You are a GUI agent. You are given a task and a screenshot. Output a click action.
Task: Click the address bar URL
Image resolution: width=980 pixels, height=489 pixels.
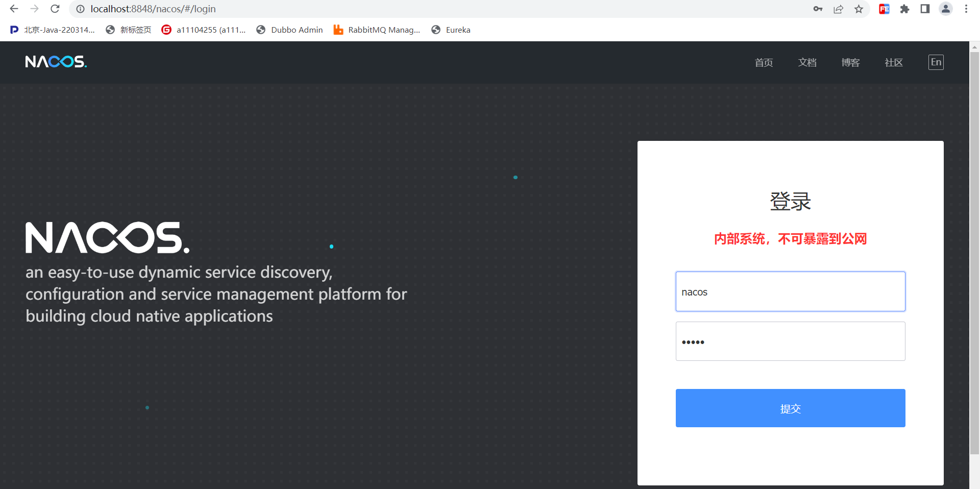coord(153,9)
